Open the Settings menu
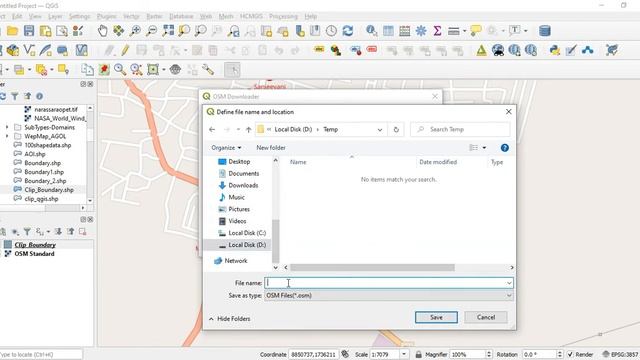This screenshot has width=640, height=360. coord(79,16)
